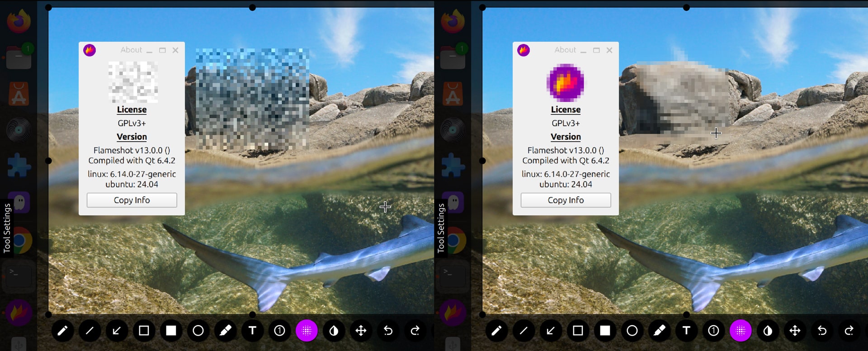This screenshot has width=868, height=351.
Task: Click the small Flameshot icon in left About titlebar
Action: tap(90, 50)
